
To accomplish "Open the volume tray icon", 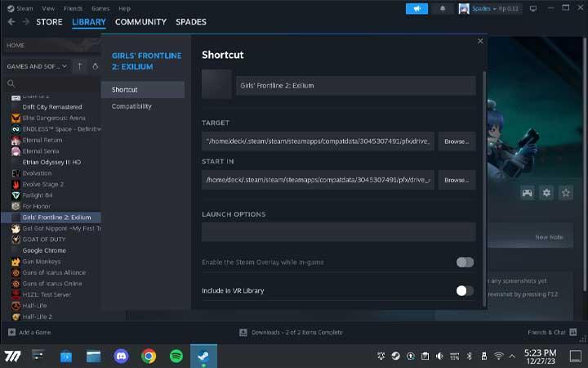I will point(439,356).
